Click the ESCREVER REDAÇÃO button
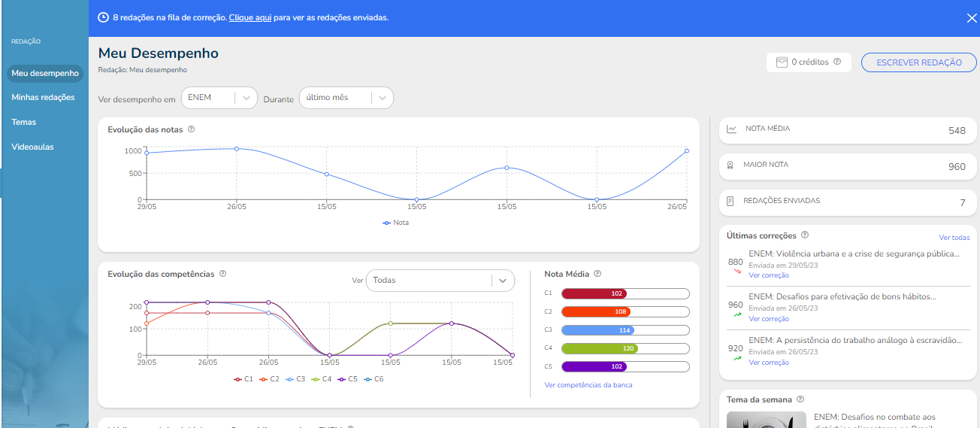 click(x=919, y=62)
